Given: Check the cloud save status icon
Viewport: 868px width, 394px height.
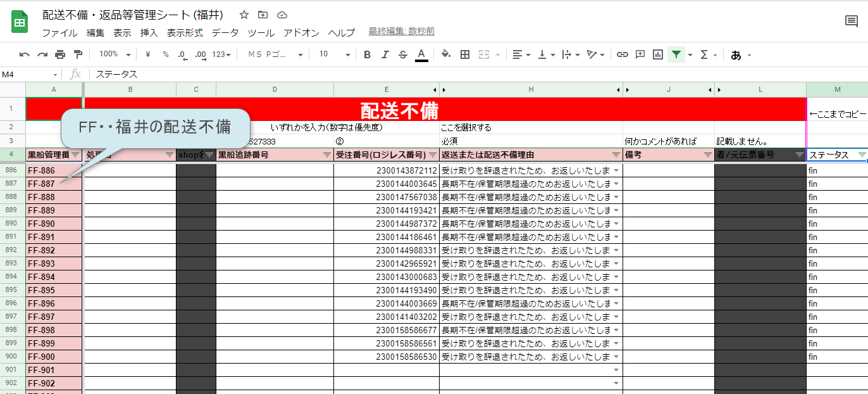Looking at the screenshot, I should 282,15.
